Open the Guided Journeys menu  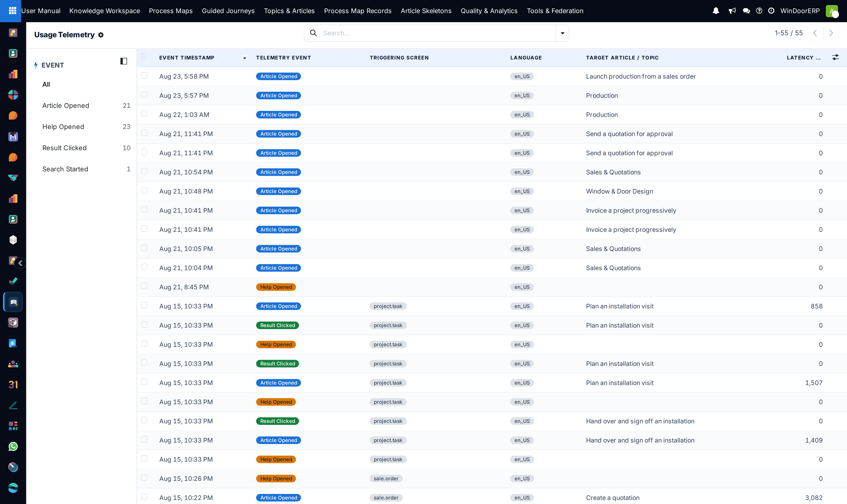pyautogui.click(x=228, y=11)
